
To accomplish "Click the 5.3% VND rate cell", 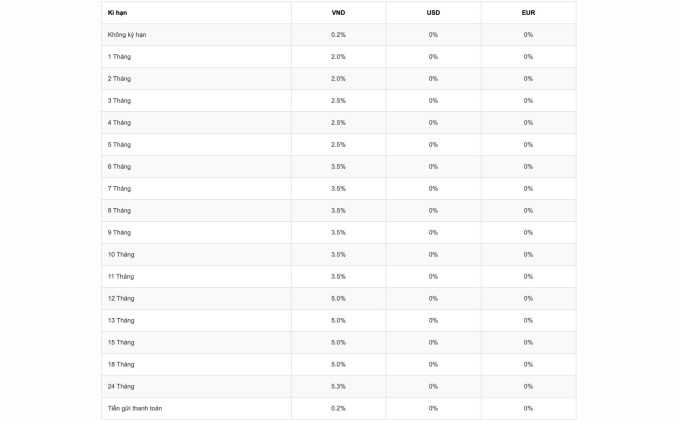I will click(x=338, y=387).
